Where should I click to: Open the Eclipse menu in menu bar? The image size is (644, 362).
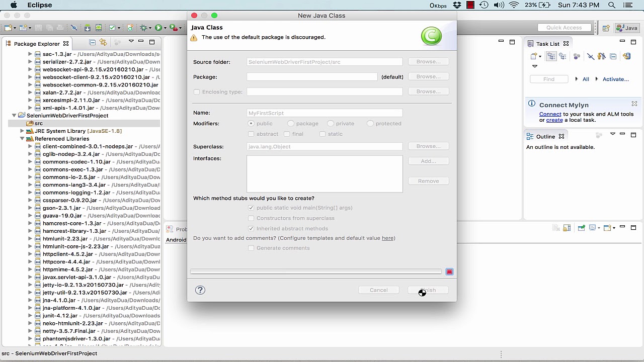tap(40, 5)
